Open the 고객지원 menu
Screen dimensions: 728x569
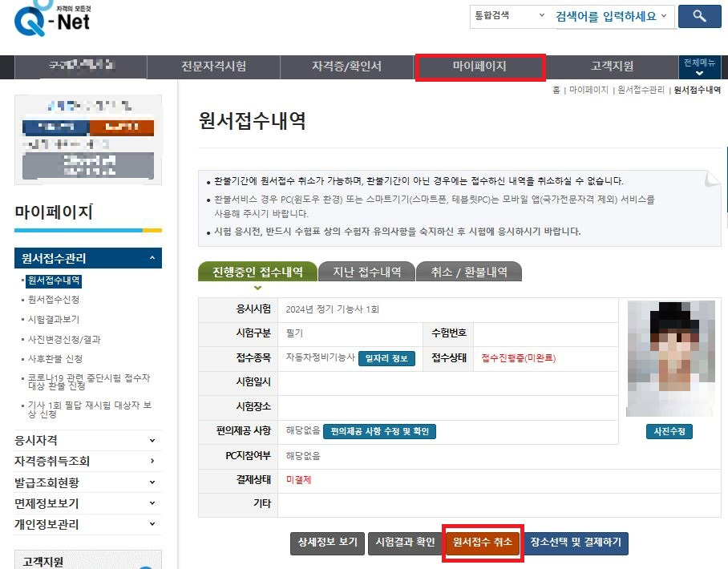tap(610, 67)
